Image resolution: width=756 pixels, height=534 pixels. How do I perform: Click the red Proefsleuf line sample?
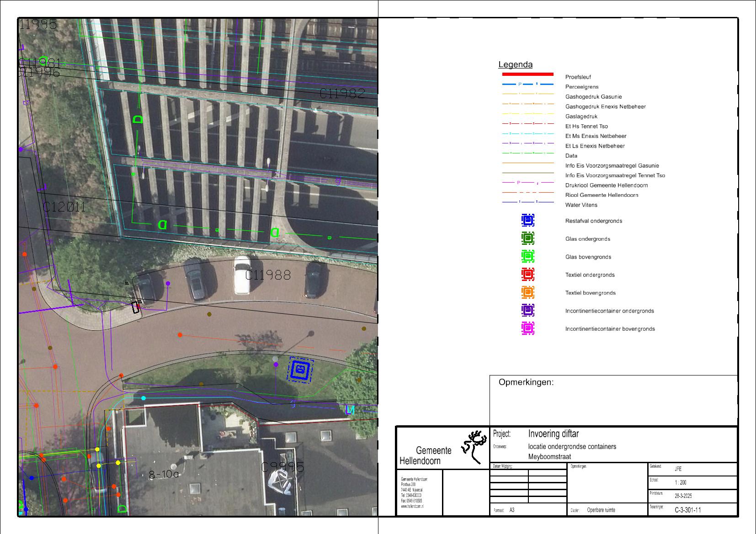527,74
